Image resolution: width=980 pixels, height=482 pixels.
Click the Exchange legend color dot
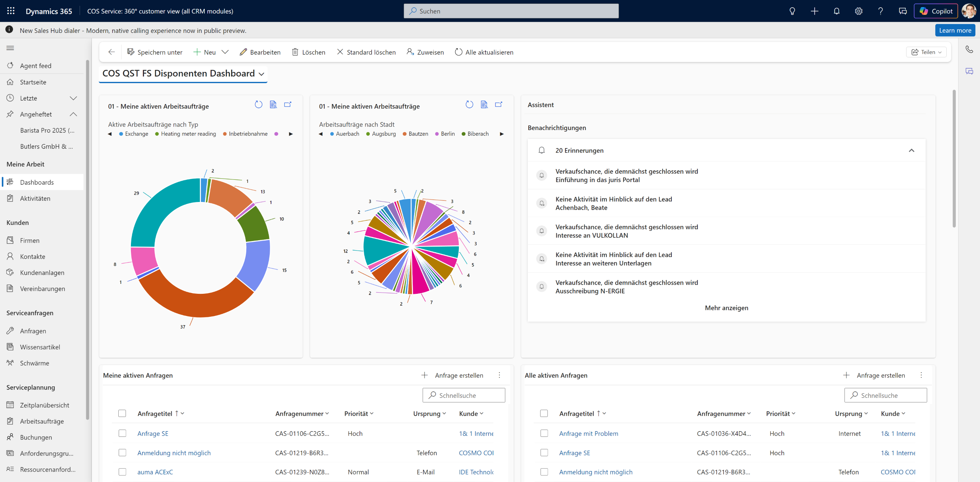pyautogui.click(x=121, y=134)
